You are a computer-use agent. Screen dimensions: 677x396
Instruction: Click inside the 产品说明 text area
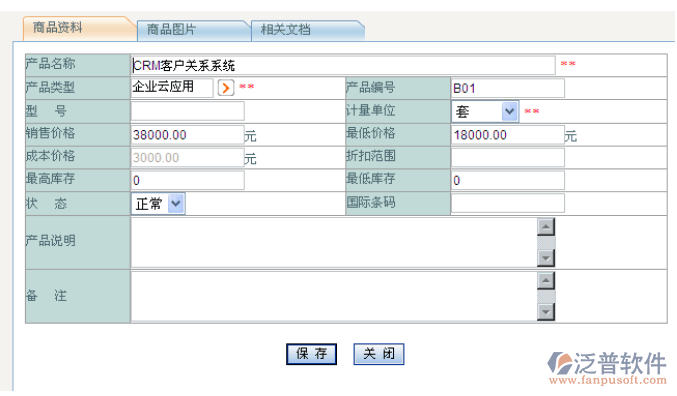335,242
